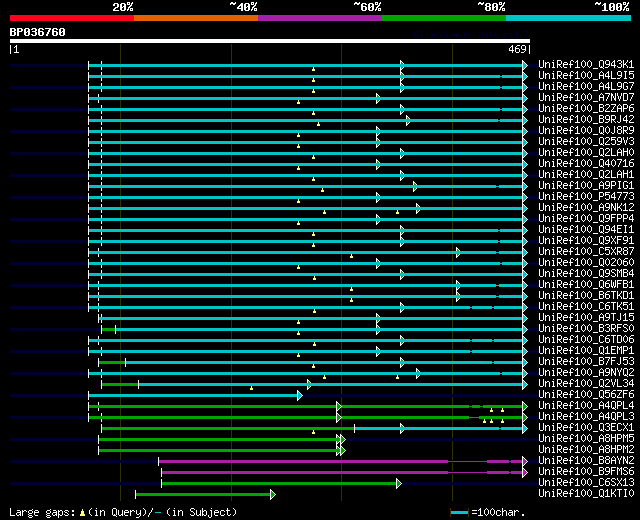
Task: Click the UniRef100_A8HPM2 label
Action: (x=586, y=450)
